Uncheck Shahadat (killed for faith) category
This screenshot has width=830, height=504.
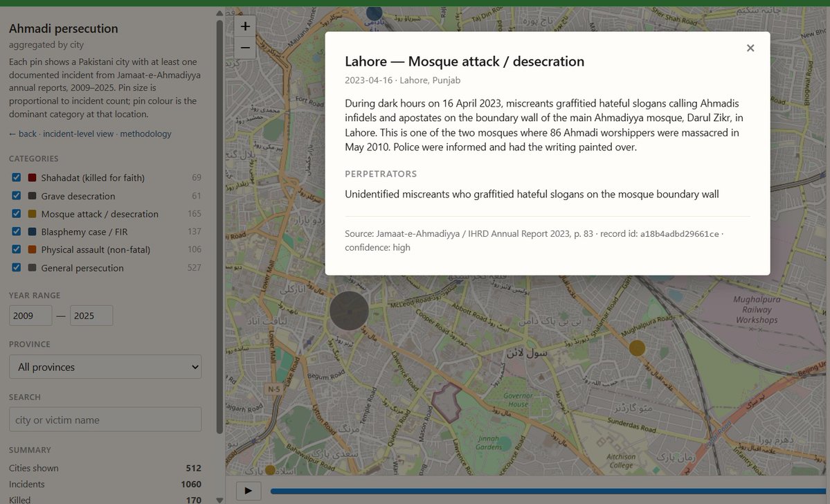click(17, 177)
